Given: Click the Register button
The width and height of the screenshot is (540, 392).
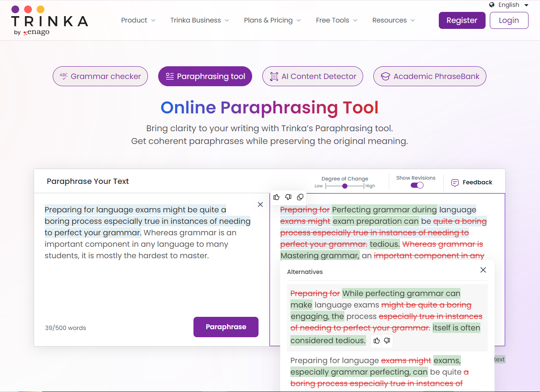Looking at the screenshot, I should (462, 20).
